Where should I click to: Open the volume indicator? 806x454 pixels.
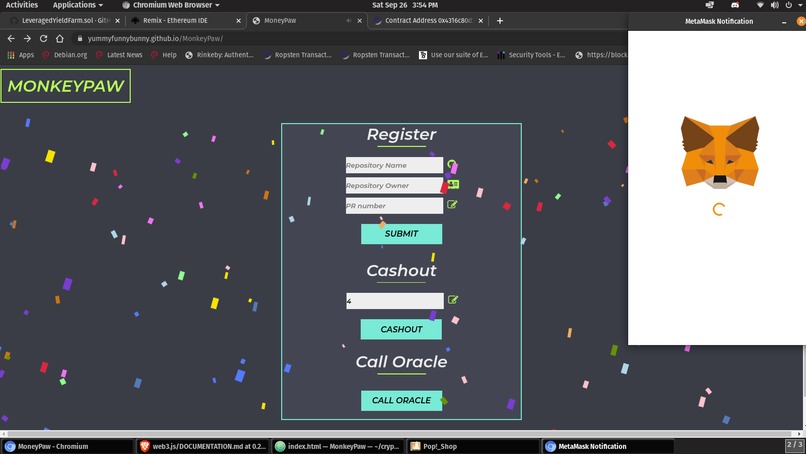(x=775, y=5)
